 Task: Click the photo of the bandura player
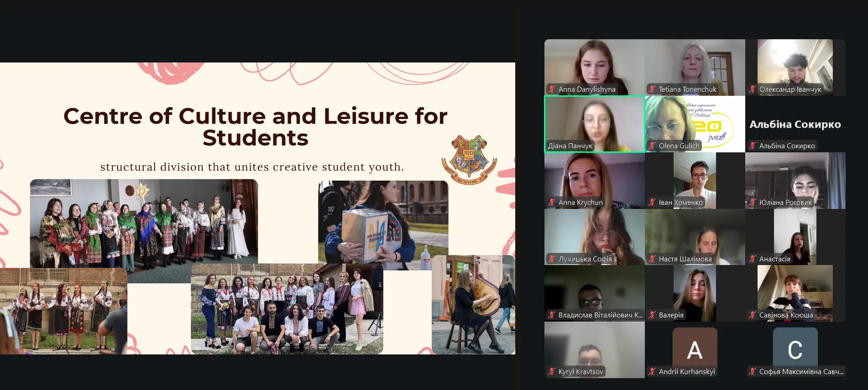(473, 306)
